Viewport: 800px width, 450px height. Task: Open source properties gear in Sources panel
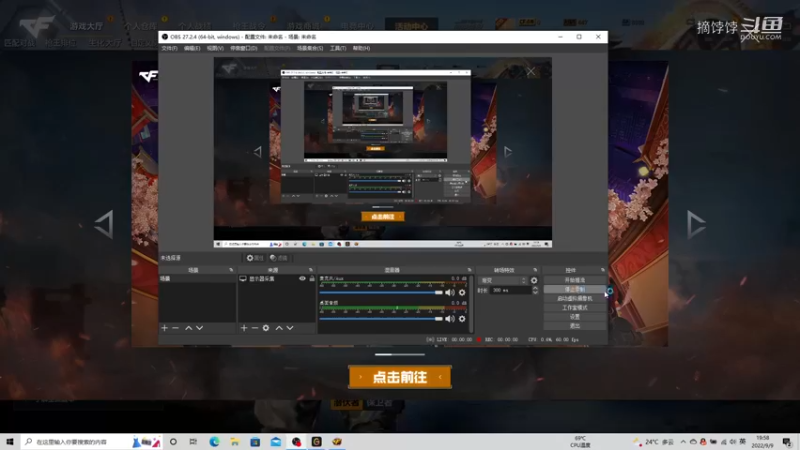pyautogui.click(x=266, y=328)
